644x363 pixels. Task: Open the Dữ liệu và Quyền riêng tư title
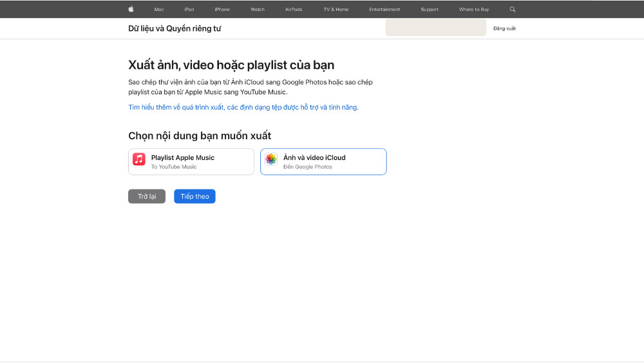tap(175, 28)
